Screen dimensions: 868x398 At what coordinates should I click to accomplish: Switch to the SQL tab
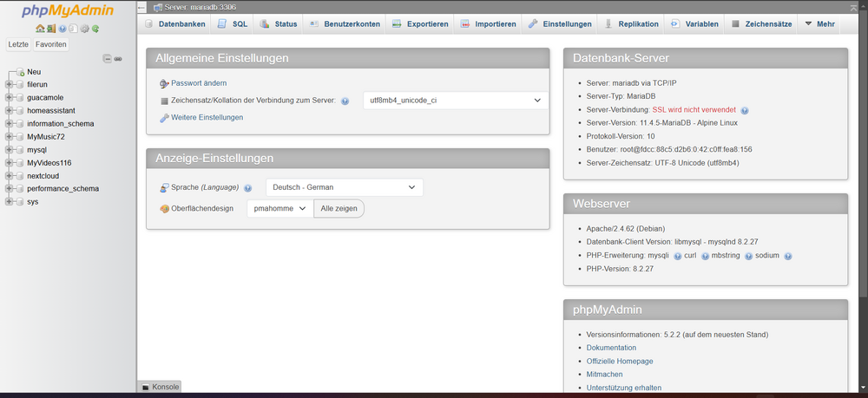pos(233,23)
